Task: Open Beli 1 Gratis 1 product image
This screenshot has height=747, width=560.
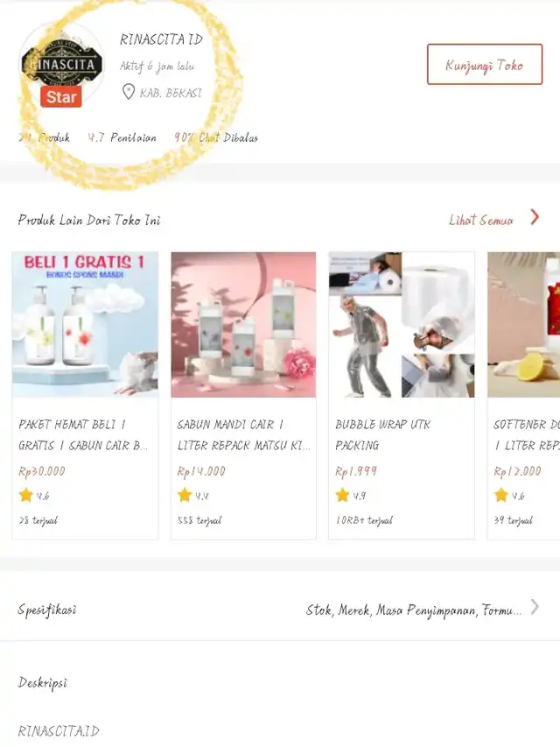Action: pos(85,324)
